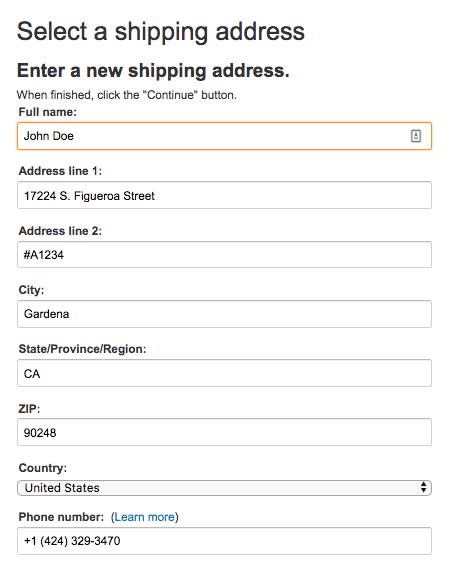Click the 'Select a shipping address' heading
Viewport: 454px width, 566px height.
[161, 32]
